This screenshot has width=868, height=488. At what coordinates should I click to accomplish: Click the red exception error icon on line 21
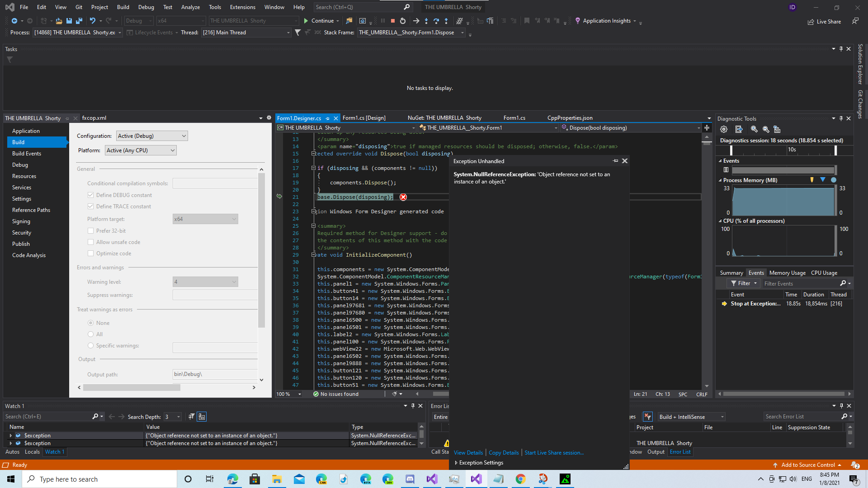click(x=403, y=197)
